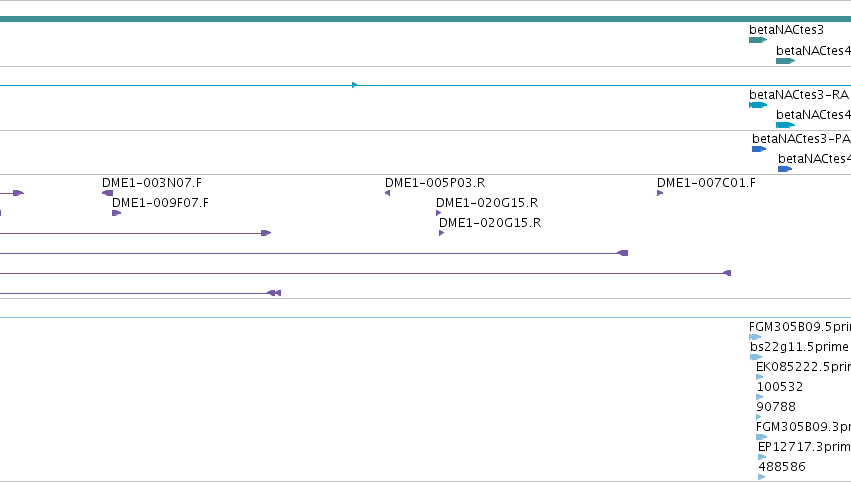Viewport: 851px width, 482px height.
Task: Select the light blue glyph under FGM305B09.5prime
Action: click(754, 337)
